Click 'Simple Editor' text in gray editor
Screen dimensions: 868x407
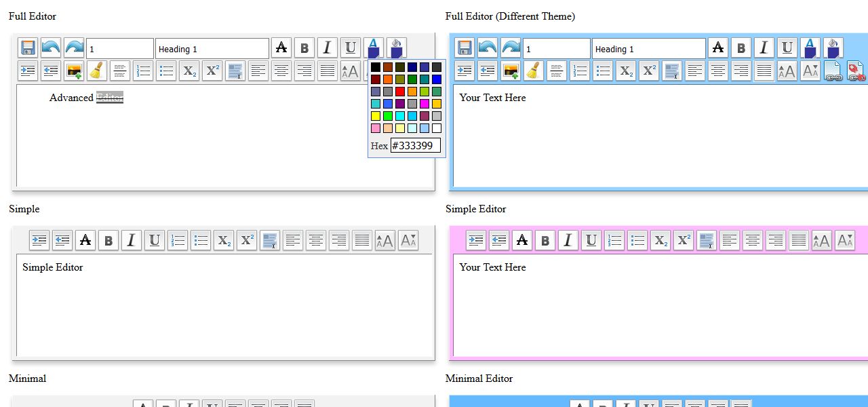tap(53, 267)
